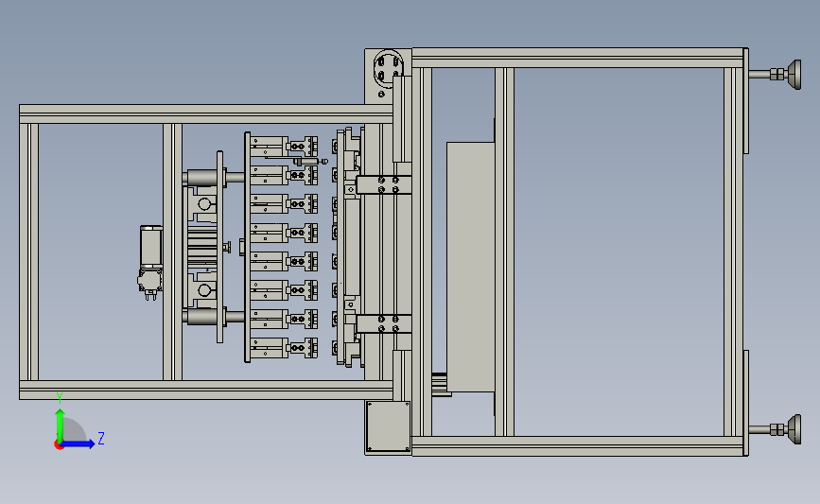
Task: Select the circular flange with four slots
Action: [x=389, y=68]
